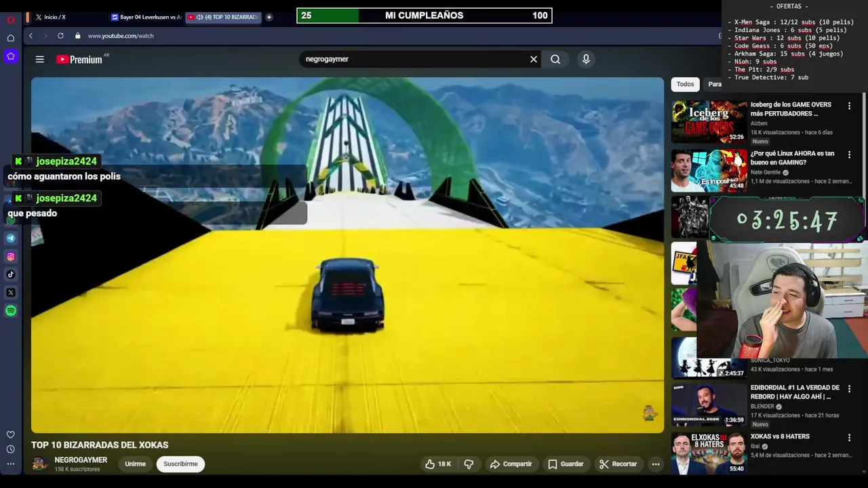Viewport: 868px width, 488px height.
Task: Open sidebar three-dots more options
Action: click(11, 464)
